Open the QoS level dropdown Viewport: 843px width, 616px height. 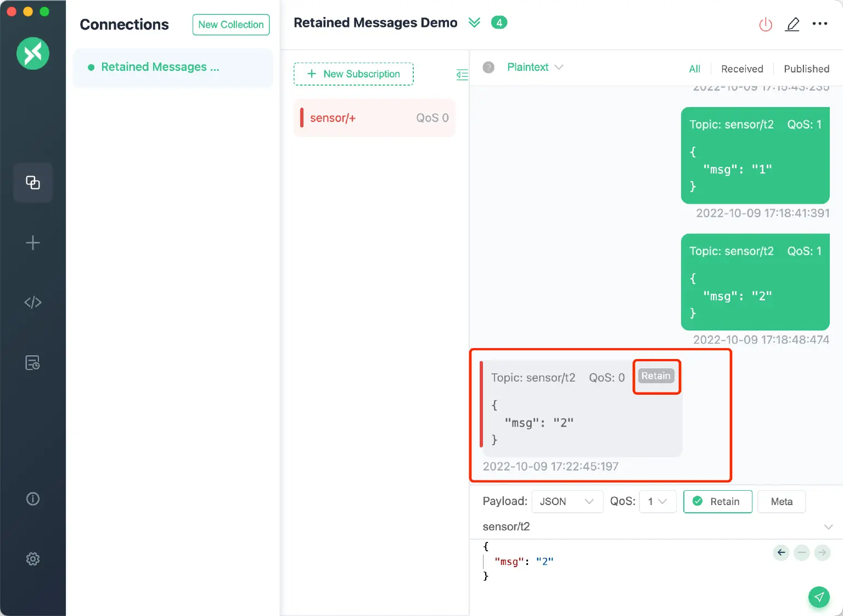point(657,501)
